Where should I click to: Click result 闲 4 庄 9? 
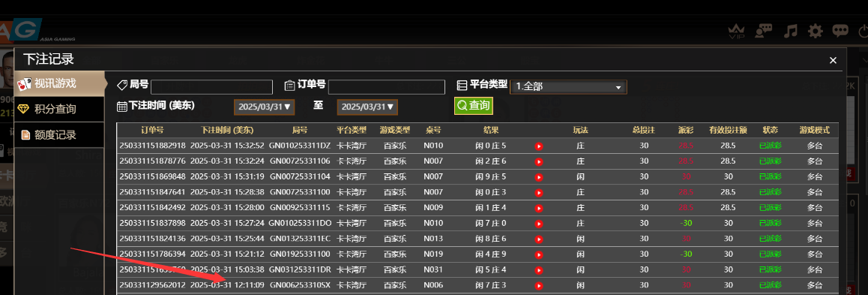pos(491,254)
